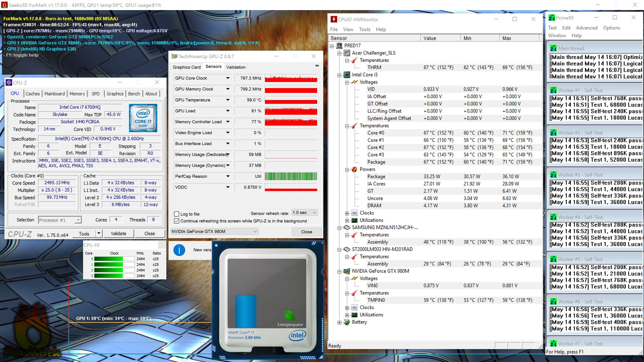Click the Prime95 Worker #3 window icon

coord(553,175)
